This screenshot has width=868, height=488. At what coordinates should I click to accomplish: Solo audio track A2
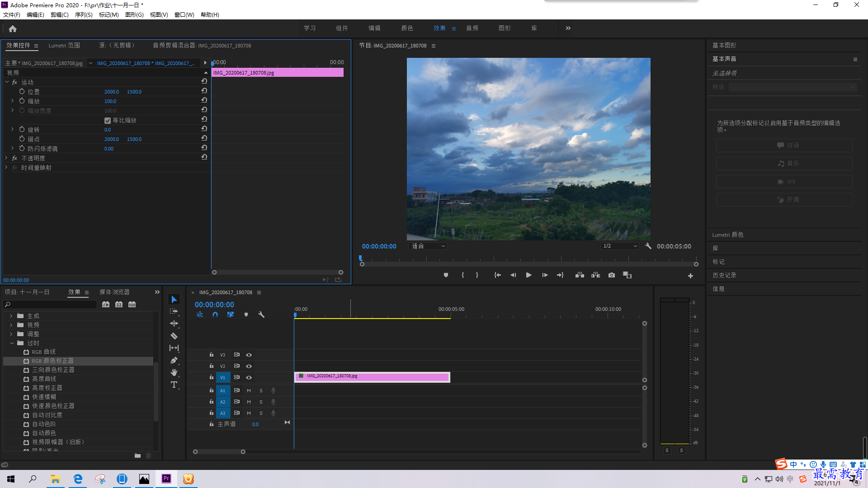(x=261, y=402)
